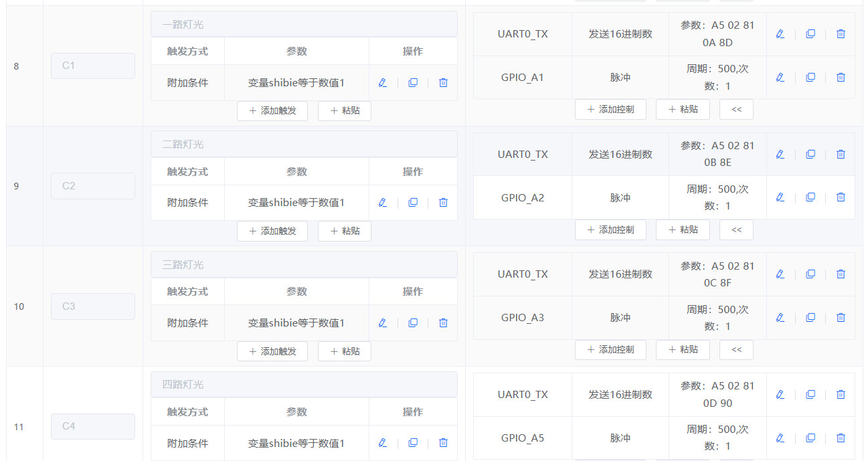Image resolution: width=868 pixels, height=461 pixels.
Task: Delete the GPIO_A2 pulse control
Action: 841,197
